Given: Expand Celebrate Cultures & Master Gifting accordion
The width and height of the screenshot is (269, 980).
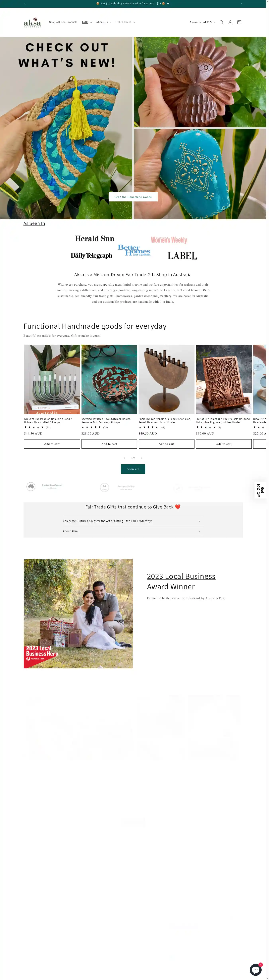Looking at the screenshot, I should [x=133, y=521].
